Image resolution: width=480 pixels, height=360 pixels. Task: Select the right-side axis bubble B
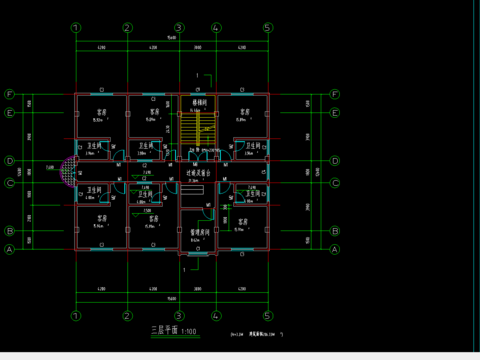click(x=335, y=231)
